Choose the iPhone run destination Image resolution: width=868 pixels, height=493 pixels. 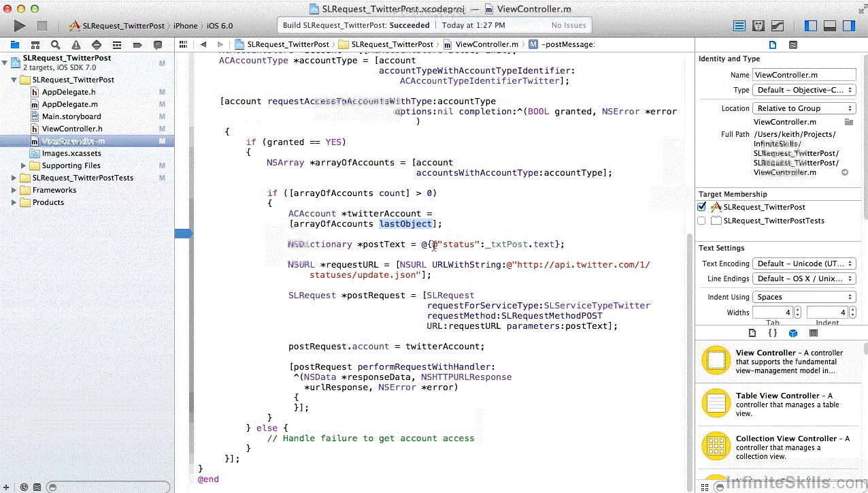click(x=185, y=26)
